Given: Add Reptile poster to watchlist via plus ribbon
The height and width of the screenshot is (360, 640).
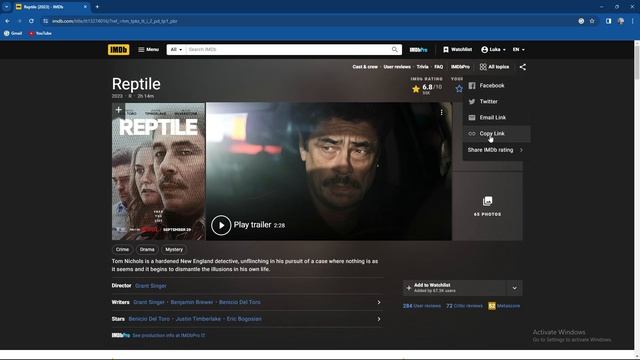Looking at the screenshot, I should pos(118,110).
